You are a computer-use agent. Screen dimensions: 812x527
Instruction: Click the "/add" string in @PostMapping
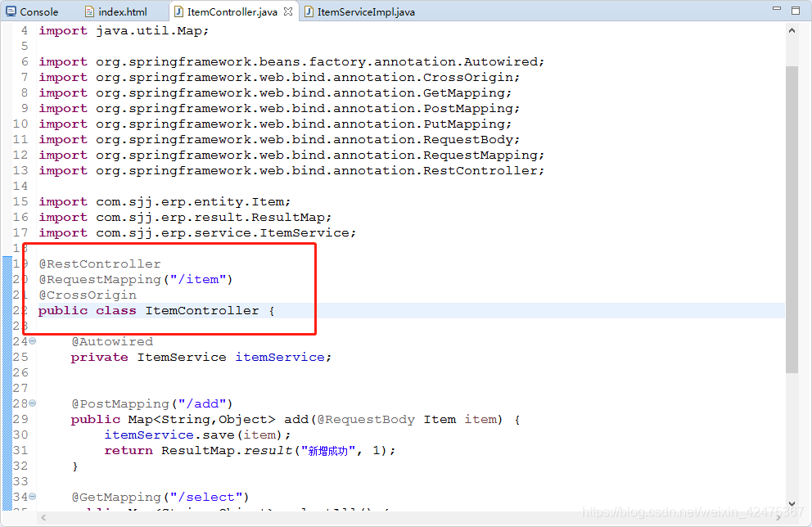click(202, 403)
